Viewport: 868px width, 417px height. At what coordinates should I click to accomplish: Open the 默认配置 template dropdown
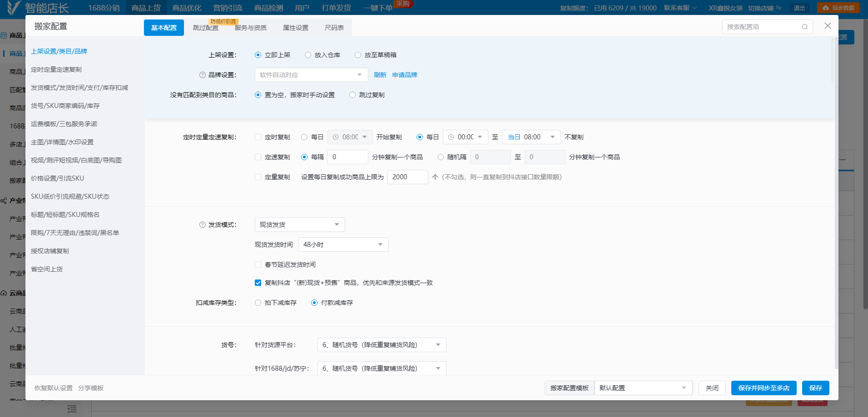tap(643, 388)
